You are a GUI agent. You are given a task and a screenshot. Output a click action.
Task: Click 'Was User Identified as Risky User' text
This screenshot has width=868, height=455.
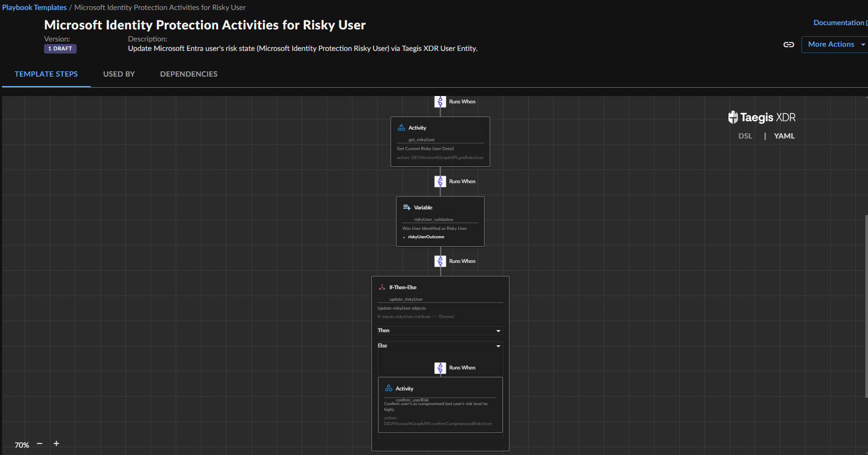pyautogui.click(x=434, y=228)
